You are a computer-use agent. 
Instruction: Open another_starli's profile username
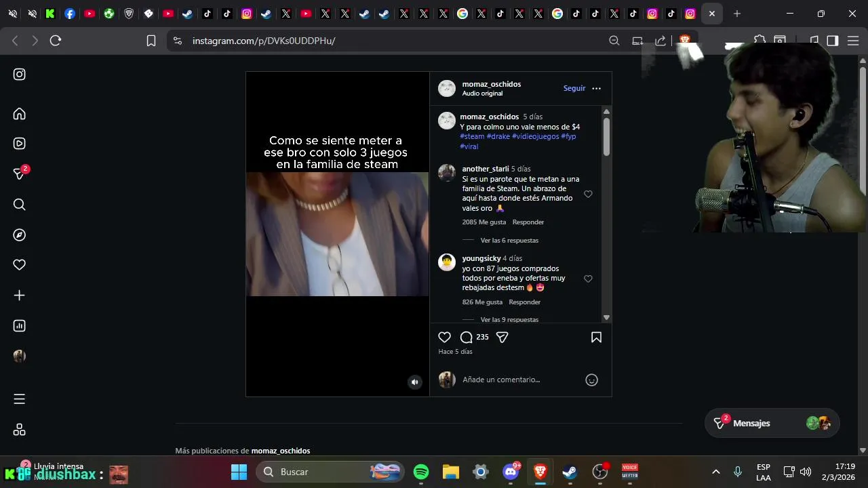click(x=486, y=169)
